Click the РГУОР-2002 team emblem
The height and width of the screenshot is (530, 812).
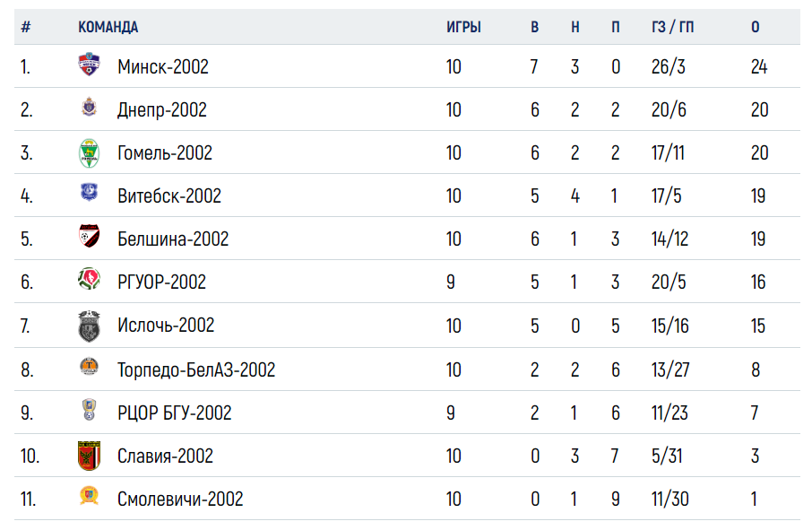[89, 279]
